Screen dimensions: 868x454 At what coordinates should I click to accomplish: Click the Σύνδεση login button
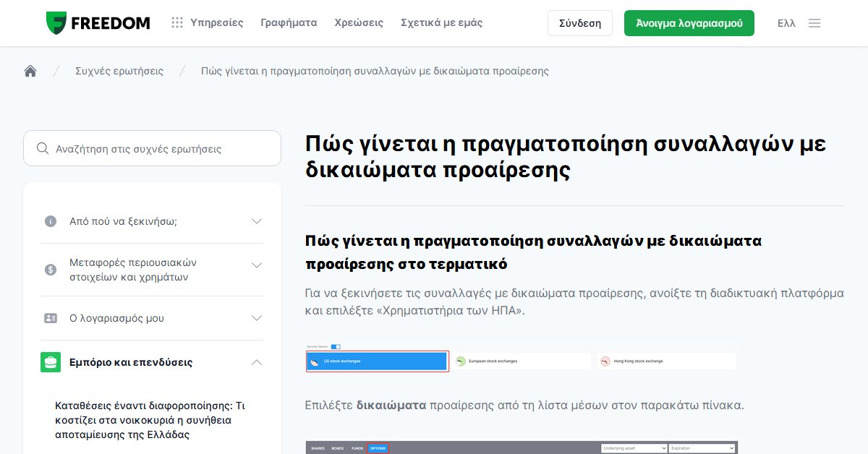tap(580, 23)
